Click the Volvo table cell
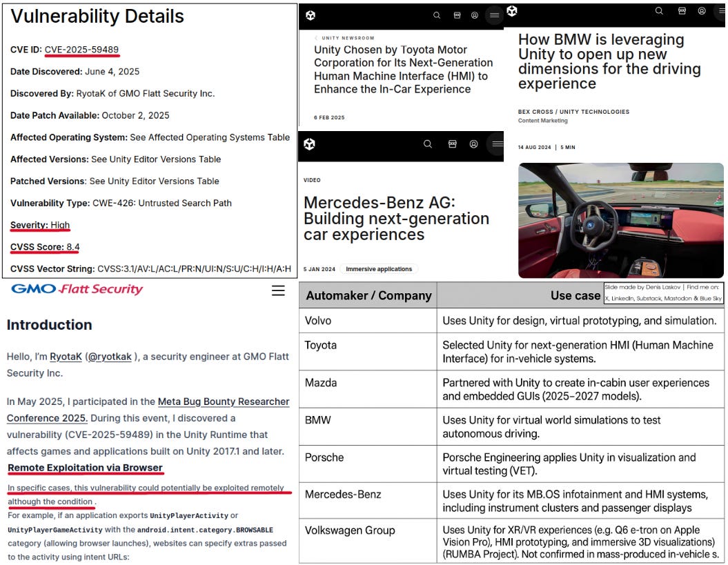This screenshot has width=728, height=565. coord(368,320)
